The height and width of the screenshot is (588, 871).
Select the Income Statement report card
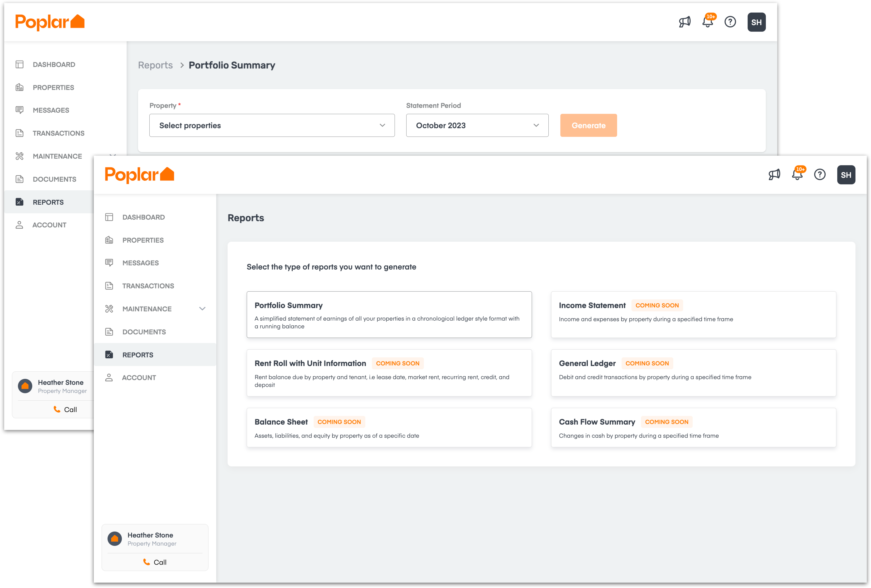(x=693, y=315)
